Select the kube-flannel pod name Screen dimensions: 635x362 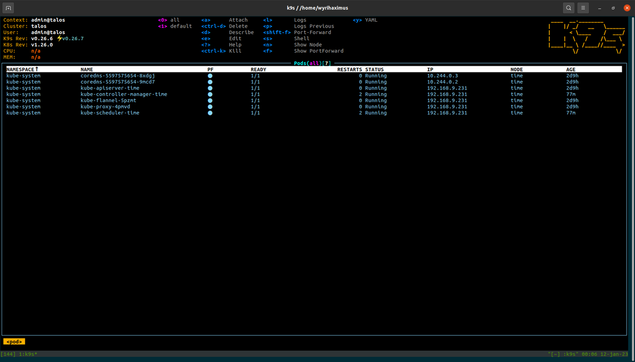tap(108, 100)
